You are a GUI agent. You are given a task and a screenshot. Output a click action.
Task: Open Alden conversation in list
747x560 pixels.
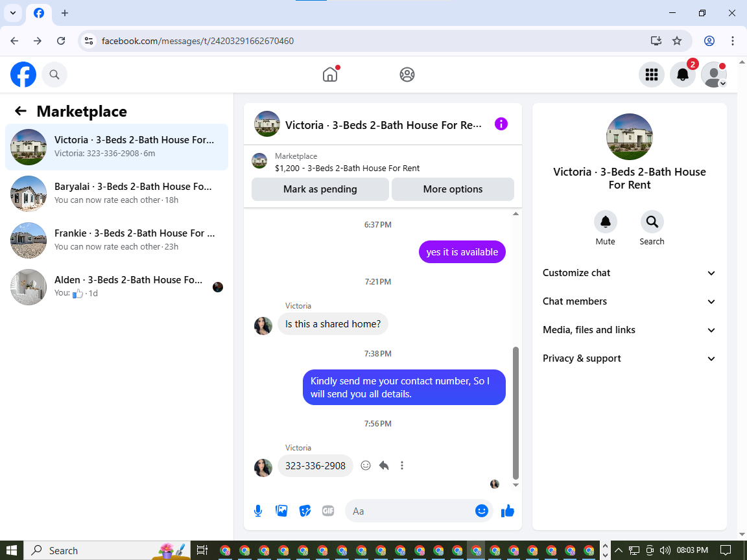coord(117,286)
